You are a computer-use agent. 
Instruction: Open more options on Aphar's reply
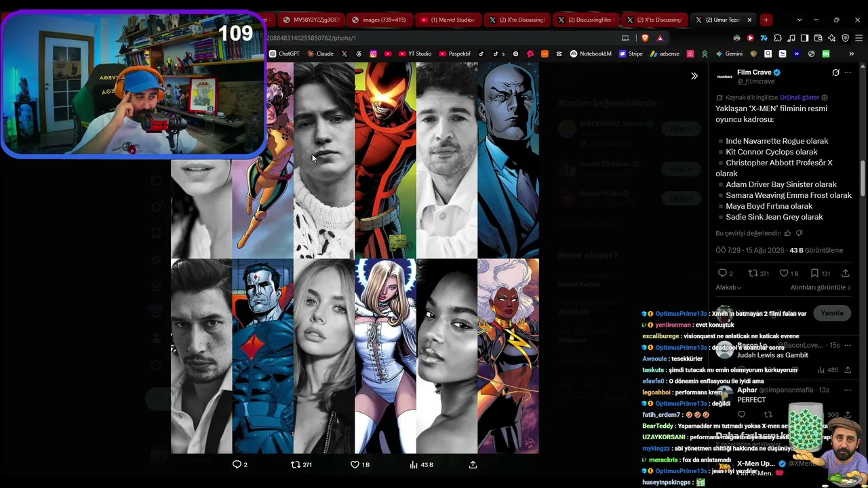pos(848,390)
